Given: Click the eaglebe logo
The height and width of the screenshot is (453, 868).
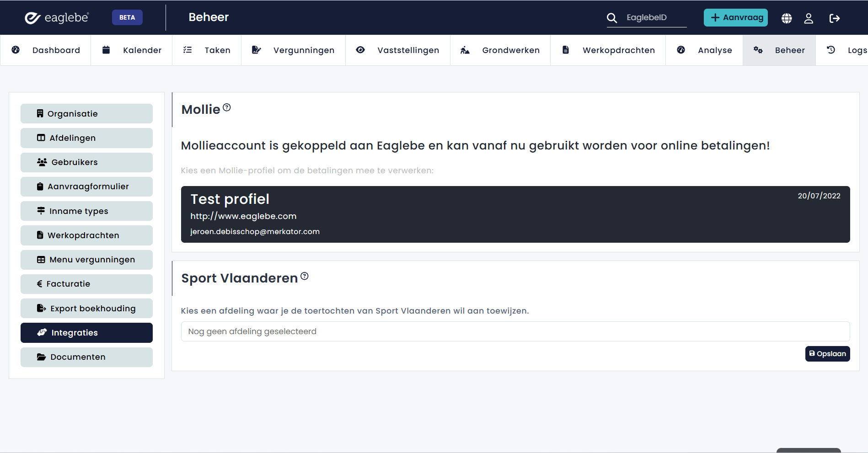Looking at the screenshot, I should click(x=57, y=17).
